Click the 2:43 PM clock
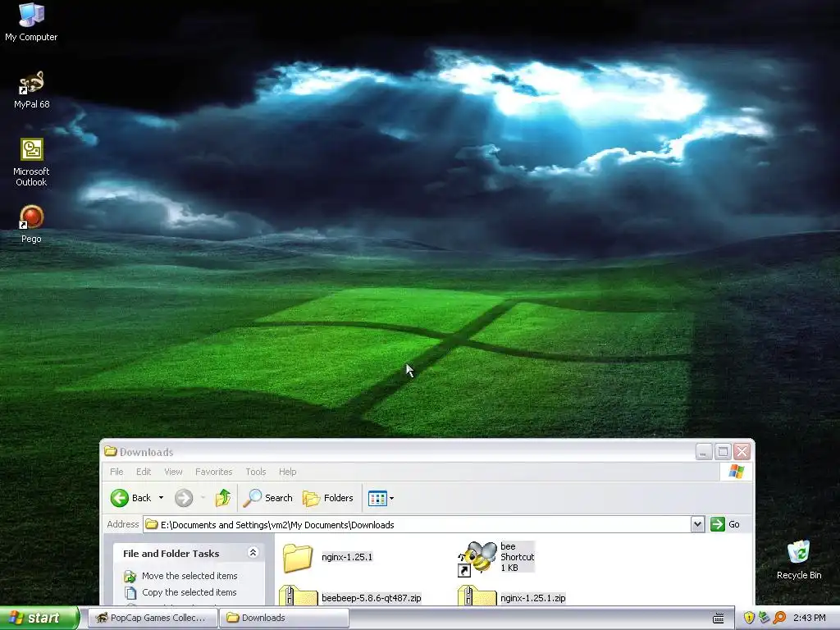This screenshot has width=840, height=630. [809, 619]
